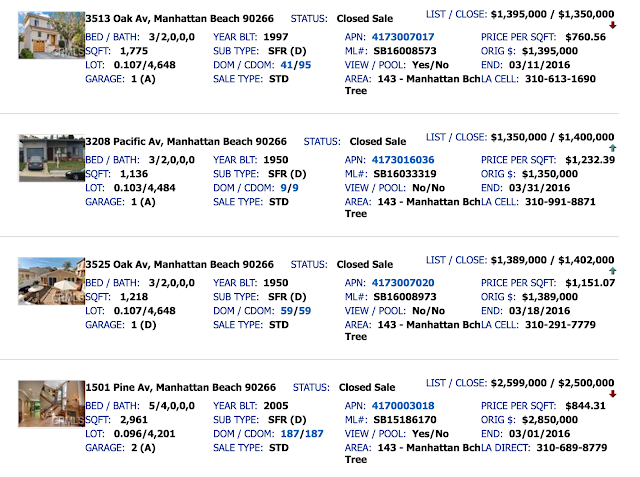The width and height of the screenshot is (640, 477).
Task: Click ML# SB16033319
Action: [405, 174]
